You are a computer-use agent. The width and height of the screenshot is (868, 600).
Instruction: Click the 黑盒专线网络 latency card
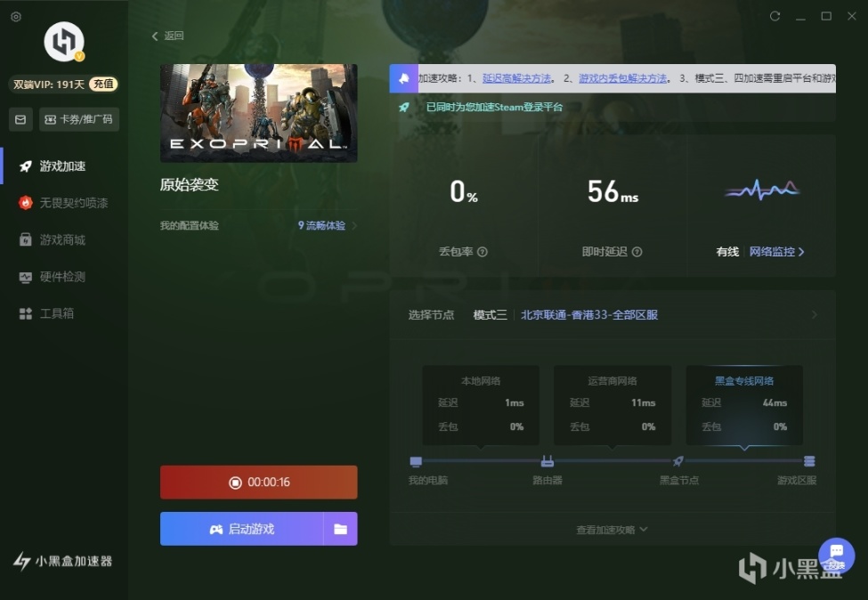[x=744, y=405]
